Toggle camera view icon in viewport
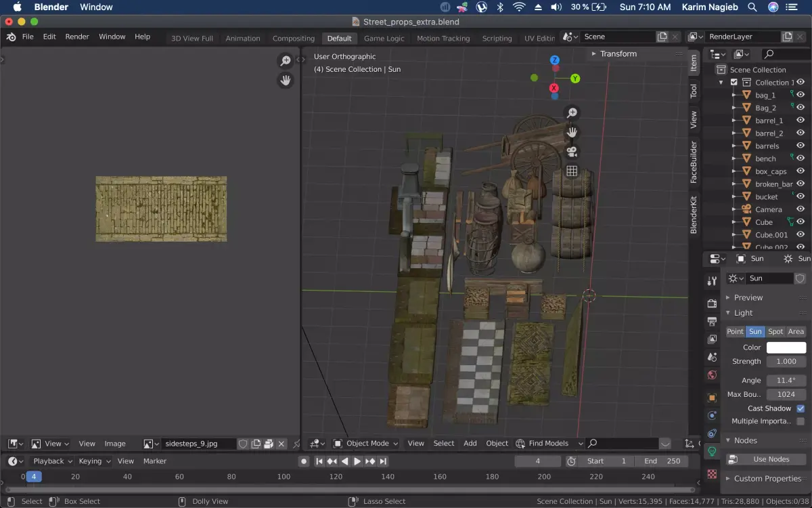Screen dimensions: 812x508 tap(572, 152)
